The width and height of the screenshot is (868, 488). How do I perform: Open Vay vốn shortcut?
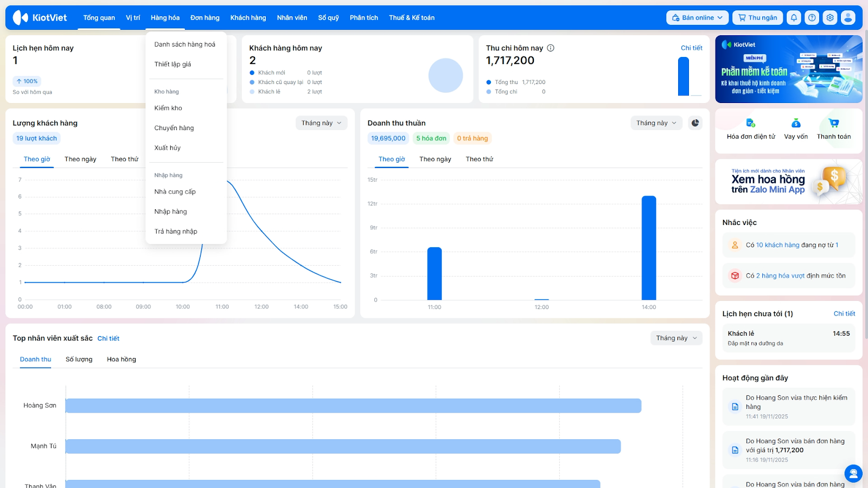[x=796, y=129]
